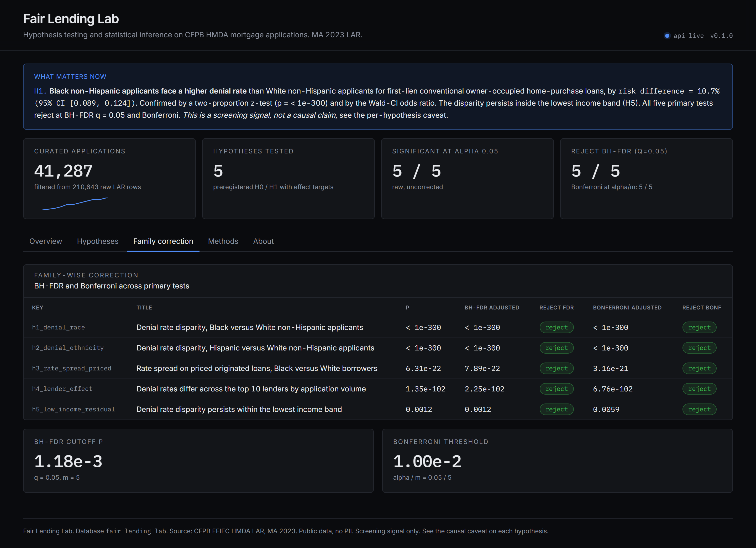Click the blue api live status dot

tap(667, 36)
